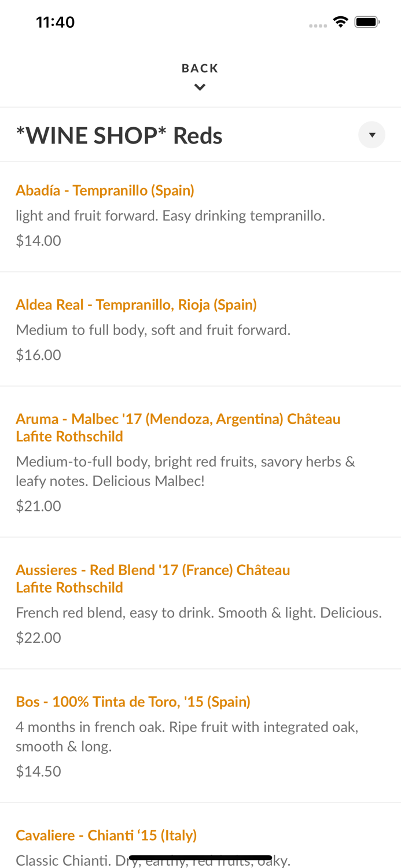401x868 pixels.
Task: Tap Cavaliere - Chianti '15 (Italy)
Action: (x=106, y=835)
